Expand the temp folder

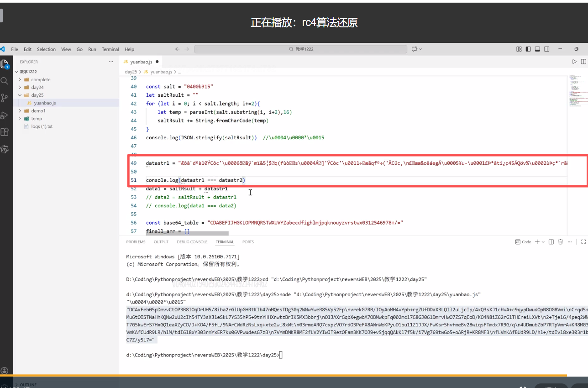tap(66, 118)
